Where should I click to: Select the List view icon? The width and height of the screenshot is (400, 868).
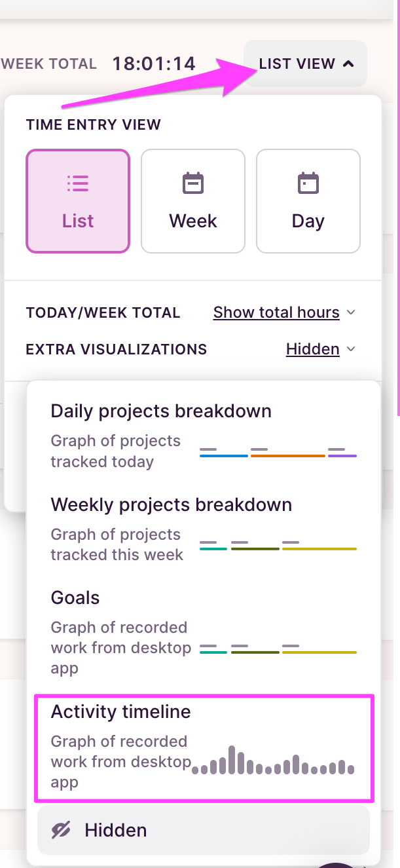click(x=77, y=183)
